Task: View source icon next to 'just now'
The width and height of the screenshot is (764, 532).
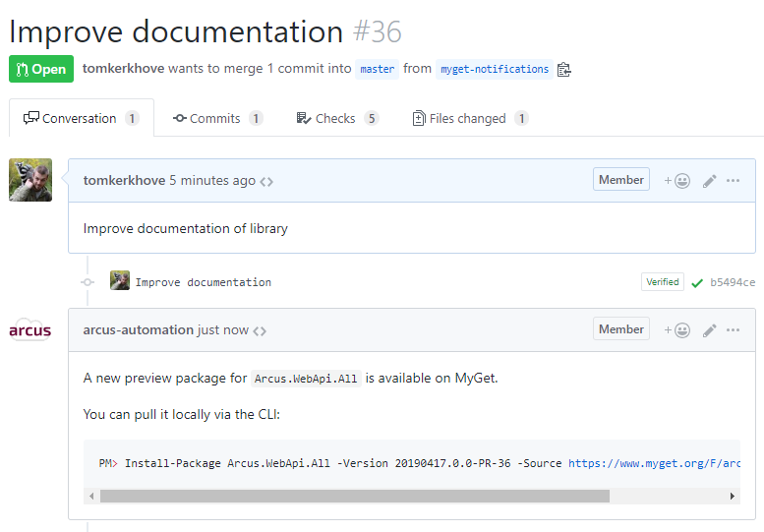Action: [260, 331]
